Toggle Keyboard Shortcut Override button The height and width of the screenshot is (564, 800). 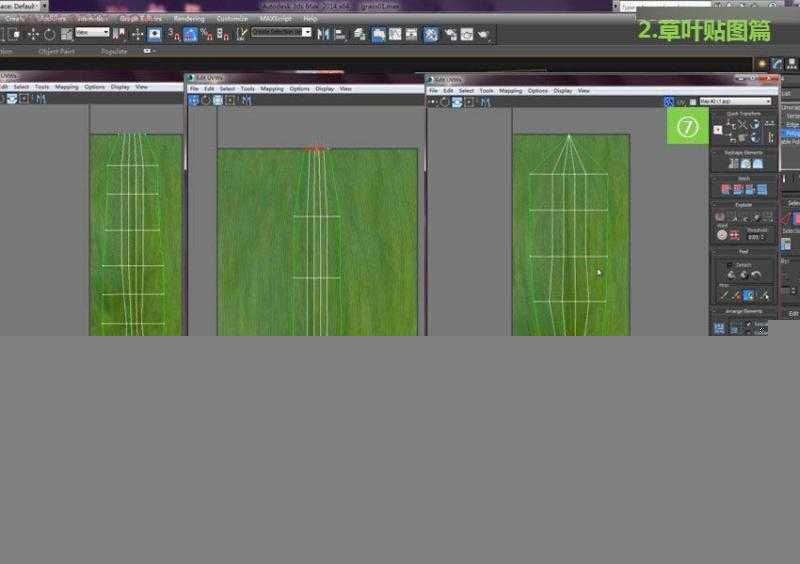coord(154,34)
